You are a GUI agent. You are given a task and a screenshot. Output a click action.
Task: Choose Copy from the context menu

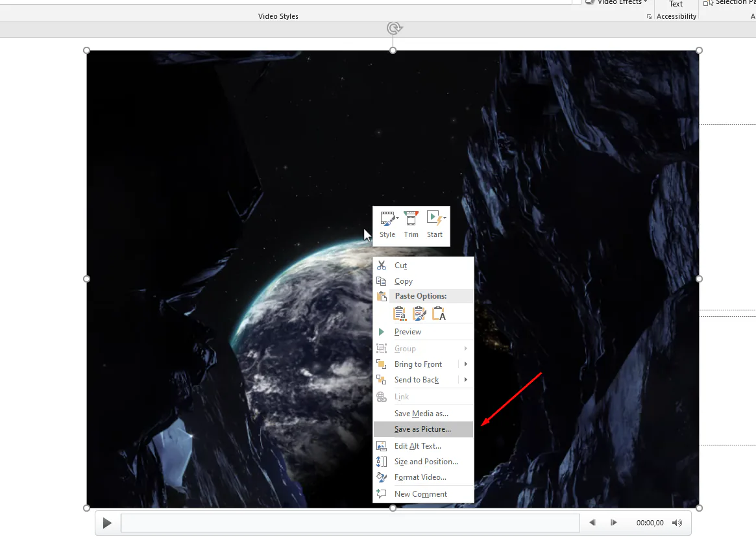point(423,281)
